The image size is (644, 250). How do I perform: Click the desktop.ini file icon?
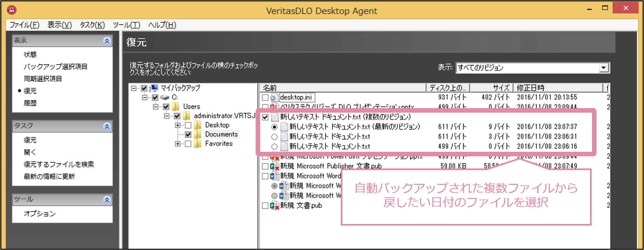pyautogui.click(x=274, y=98)
